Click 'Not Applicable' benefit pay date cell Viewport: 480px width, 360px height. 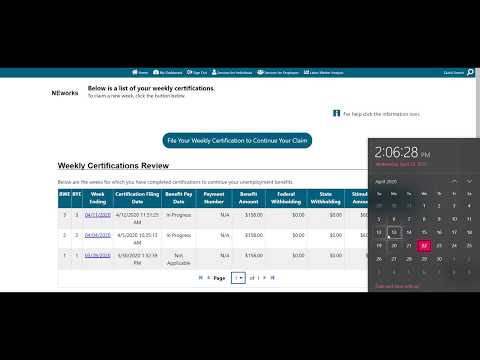coord(179,259)
